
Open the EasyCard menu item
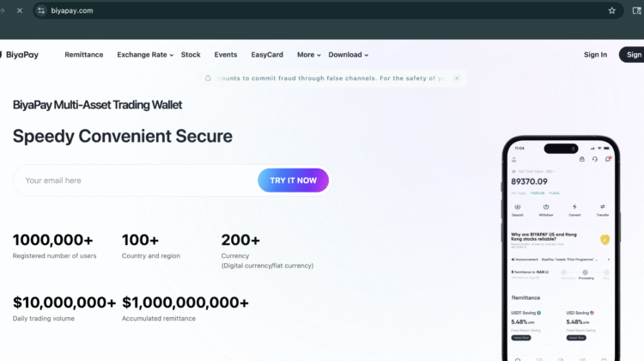coord(267,55)
